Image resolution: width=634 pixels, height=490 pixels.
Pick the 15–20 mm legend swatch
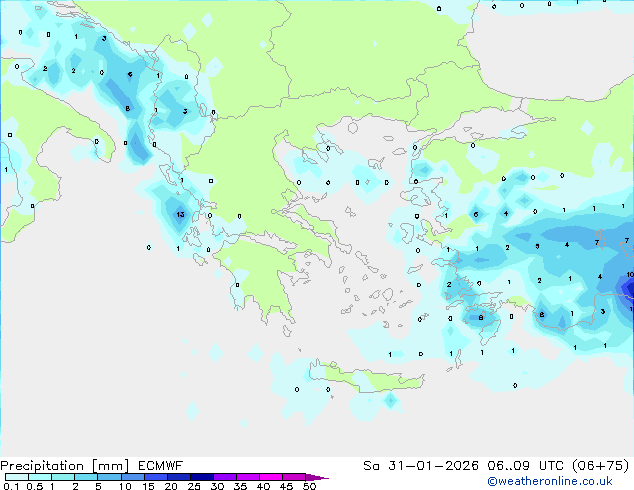pyautogui.click(x=155, y=477)
